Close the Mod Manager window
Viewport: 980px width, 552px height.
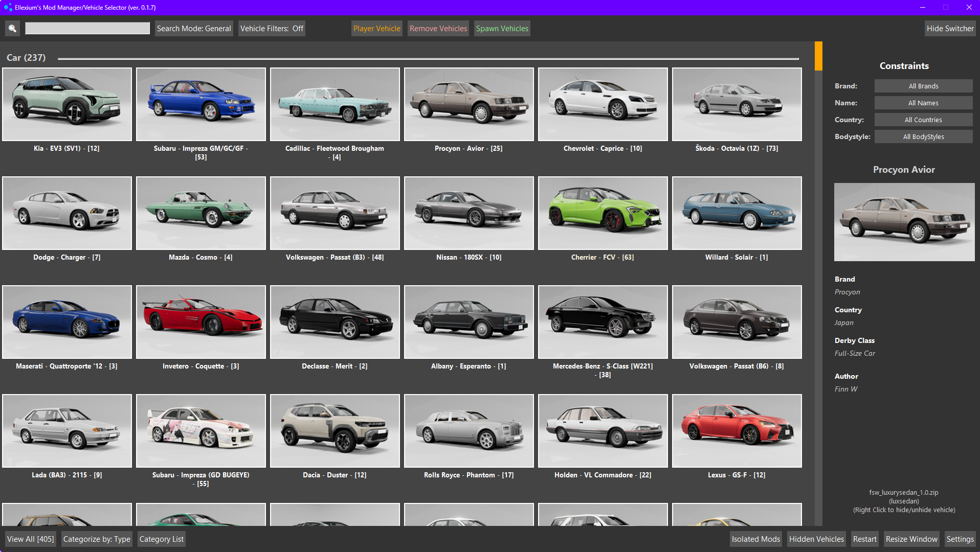coord(969,7)
